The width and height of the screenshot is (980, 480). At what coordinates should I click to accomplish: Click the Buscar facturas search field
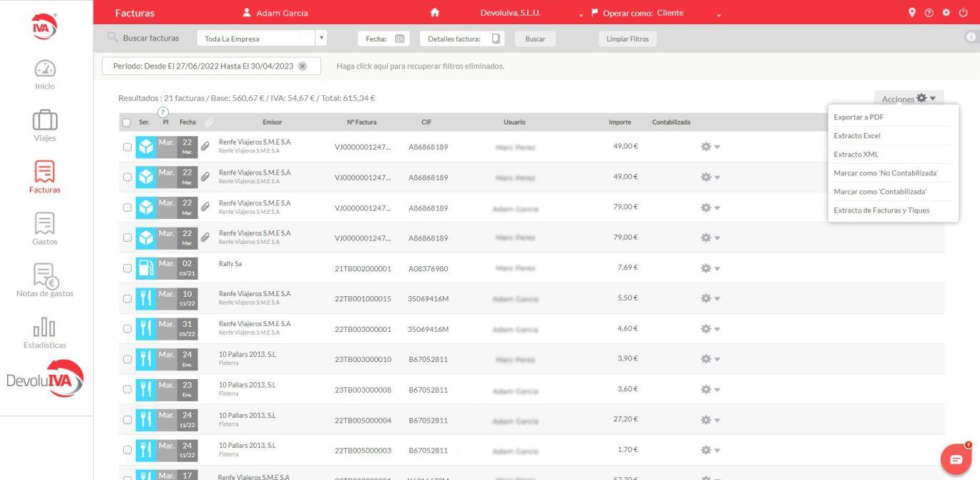(x=151, y=39)
